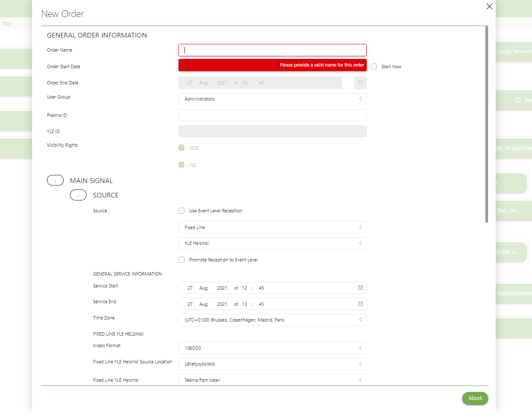Image resolution: width=532 pixels, height=412 pixels.
Task: Open the Service End calendar picker
Action: pos(361,304)
